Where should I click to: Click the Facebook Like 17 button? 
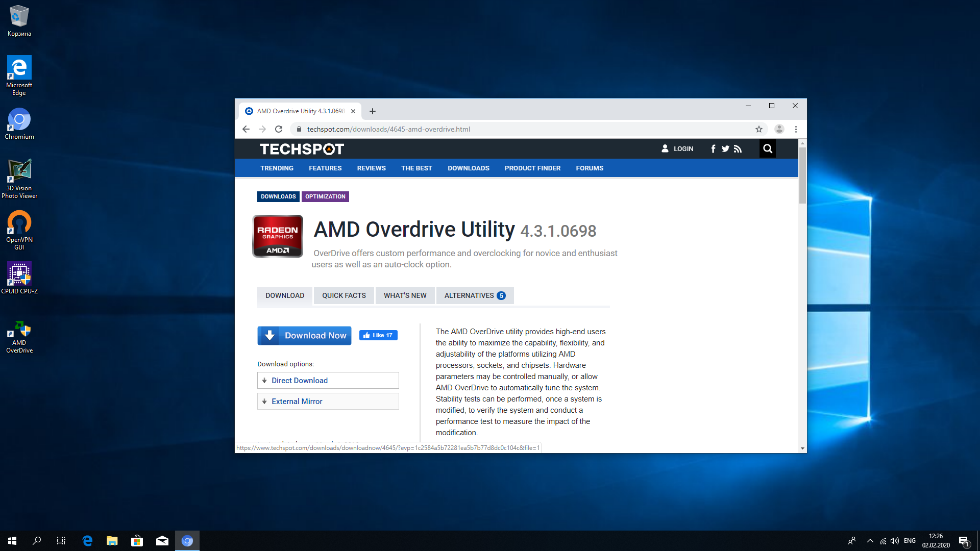click(378, 335)
